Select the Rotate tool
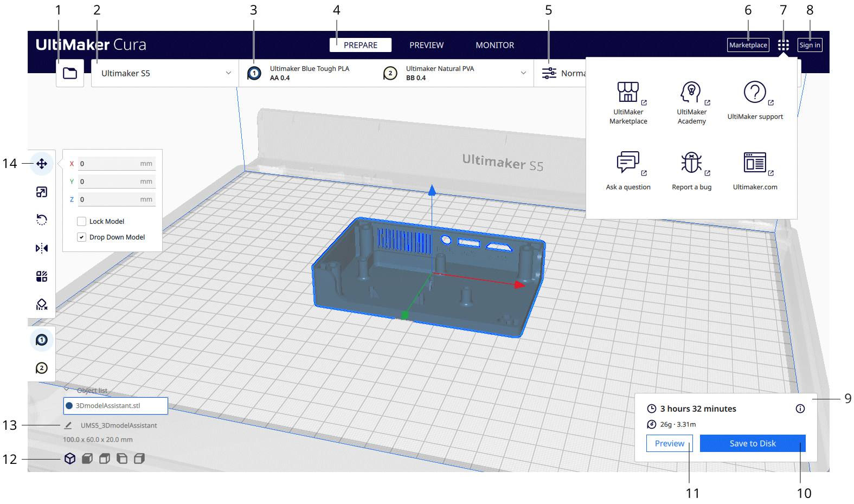The width and height of the screenshot is (854, 504). coord(42,219)
